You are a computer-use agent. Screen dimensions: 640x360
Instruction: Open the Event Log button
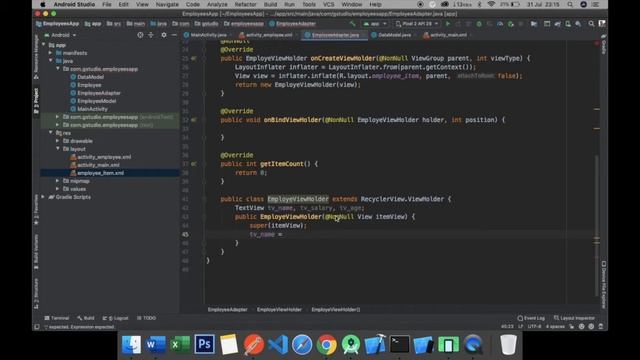531,318
